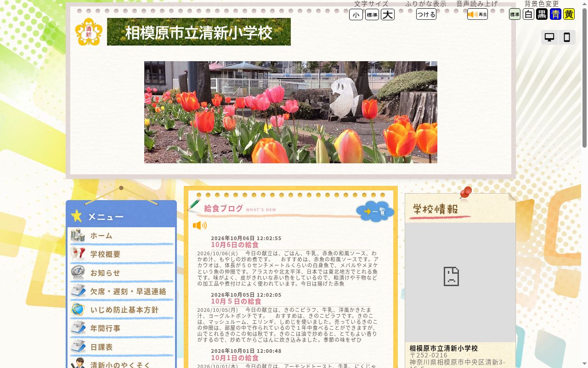588x368 pixels.
Task: Set font size to standard (標準)
Action: (x=372, y=15)
